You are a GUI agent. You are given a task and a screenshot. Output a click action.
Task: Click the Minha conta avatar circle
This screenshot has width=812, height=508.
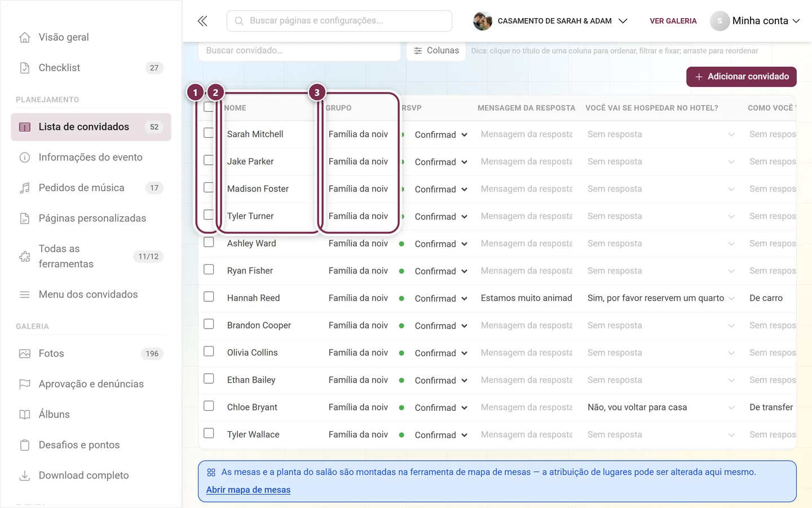(720, 21)
